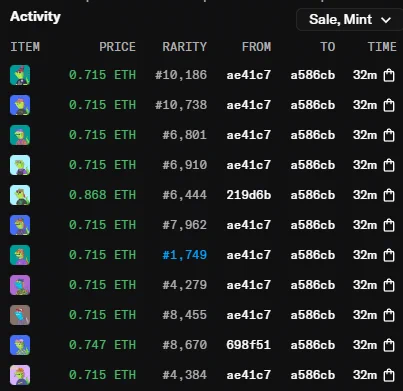
Task: Open NFT thumbnail in #8,455 row
Action: [20, 315]
